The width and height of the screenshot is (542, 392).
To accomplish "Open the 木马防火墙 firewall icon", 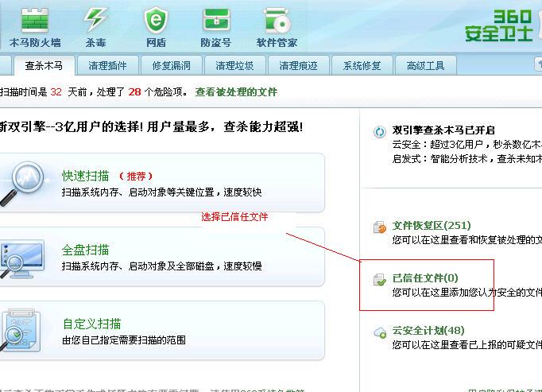I will click(34, 20).
